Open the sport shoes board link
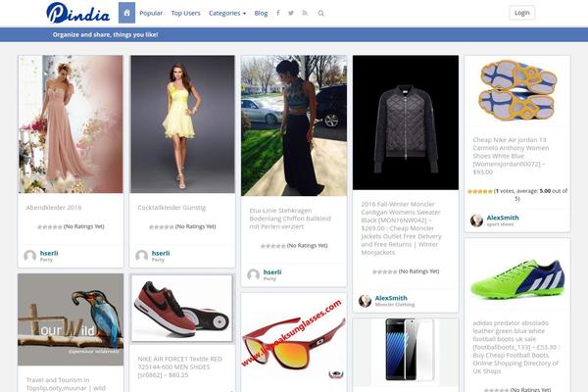The width and height of the screenshot is (588, 392). click(500, 224)
